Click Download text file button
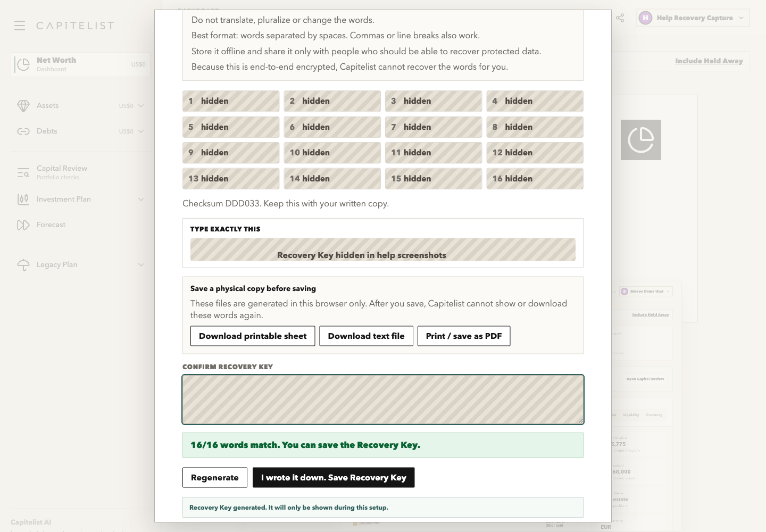766x532 pixels. [x=366, y=336]
